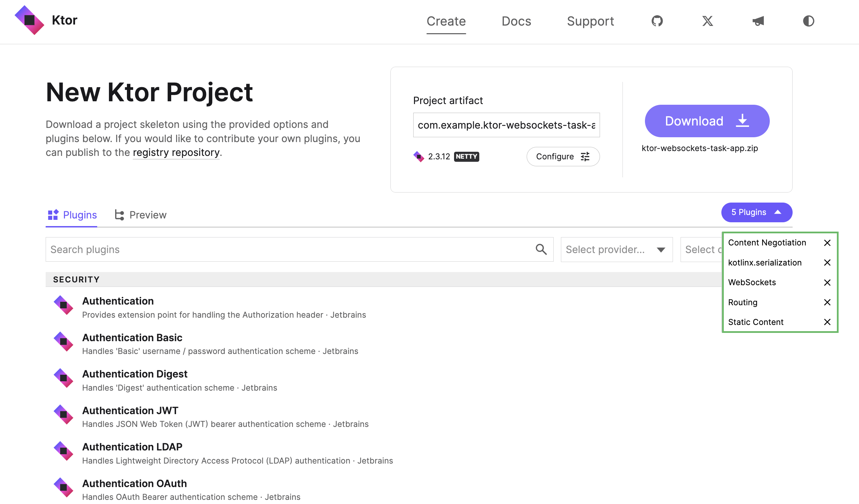Click the Download project button
This screenshot has height=504, width=859.
coord(707,121)
